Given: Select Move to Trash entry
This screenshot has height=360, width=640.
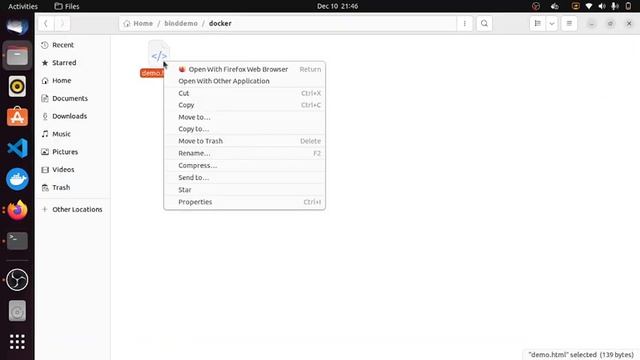Looking at the screenshot, I should tap(244, 141).
